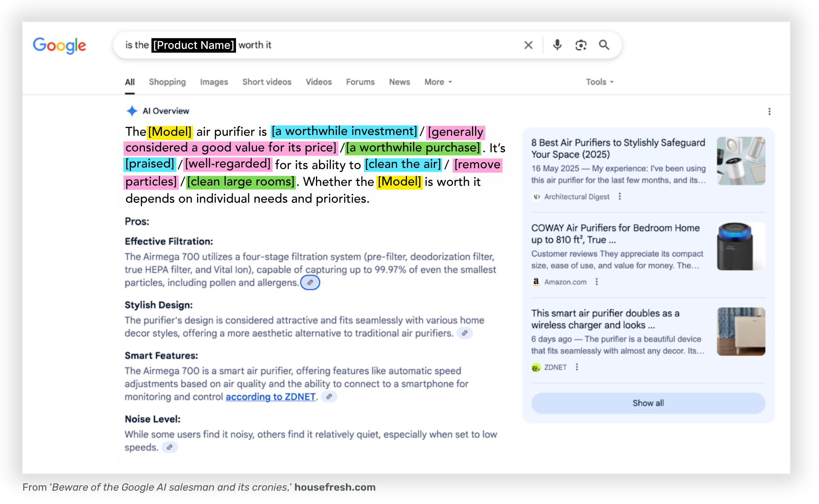The height and width of the screenshot is (504, 819).
Task: Click the AI Overview sparkle icon
Action: [x=132, y=111]
